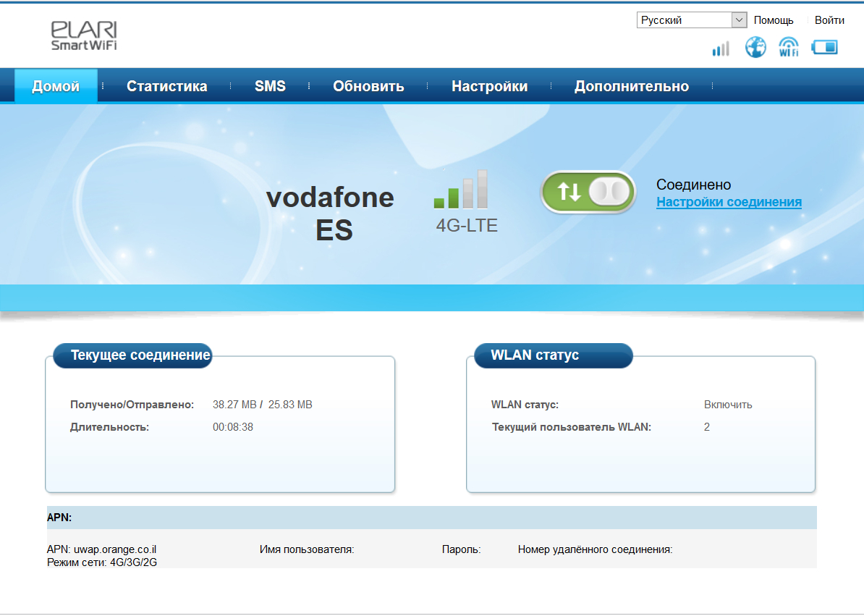Open the Настройки tab
The image size is (864, 616).
coord(489,86)
